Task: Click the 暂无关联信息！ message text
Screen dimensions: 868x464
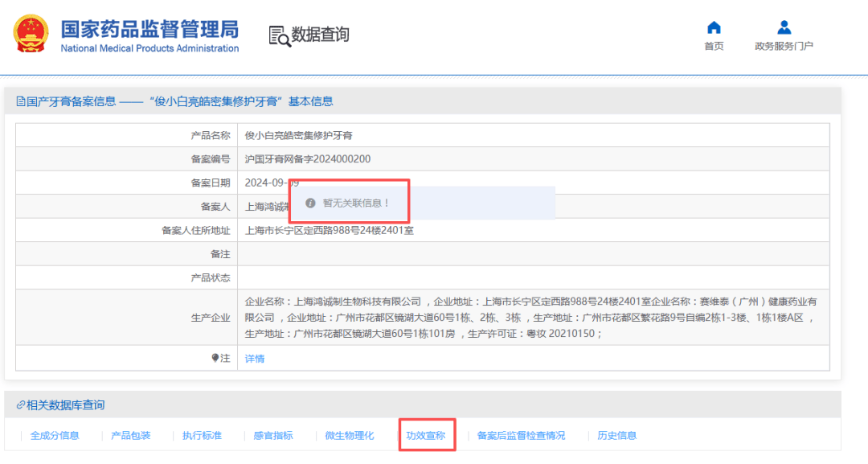Action: click(357, 203)
